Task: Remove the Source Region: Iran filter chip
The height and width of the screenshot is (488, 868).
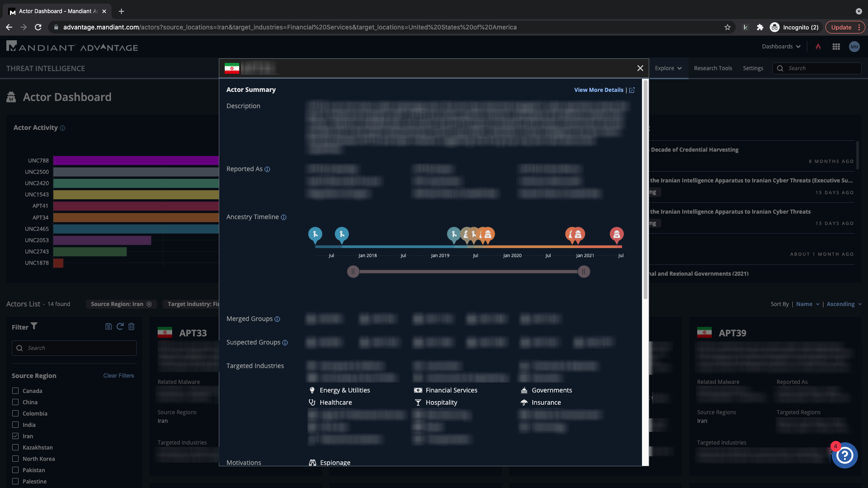Action: click(x=149, y=304)
